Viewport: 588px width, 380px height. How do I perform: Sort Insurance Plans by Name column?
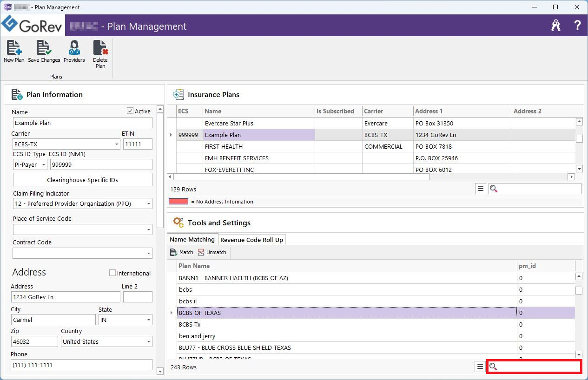click(259, 111)
